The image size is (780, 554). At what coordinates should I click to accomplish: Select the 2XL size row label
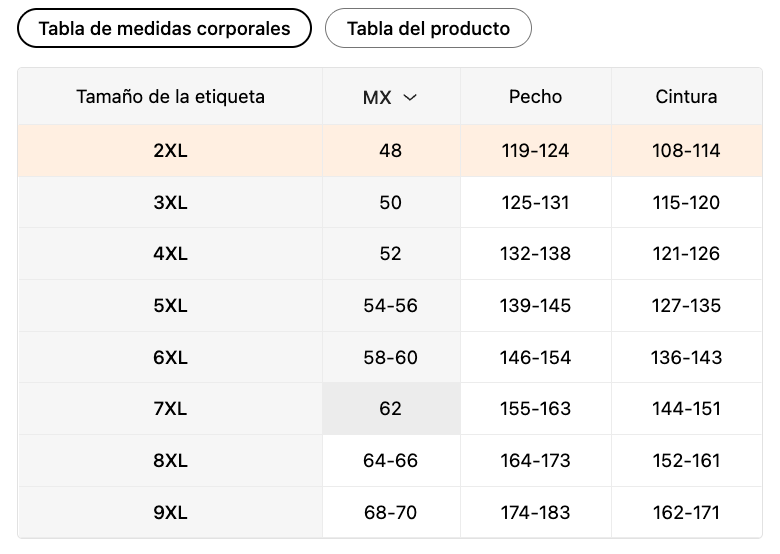pyautogui.click(x=170, y=151)
